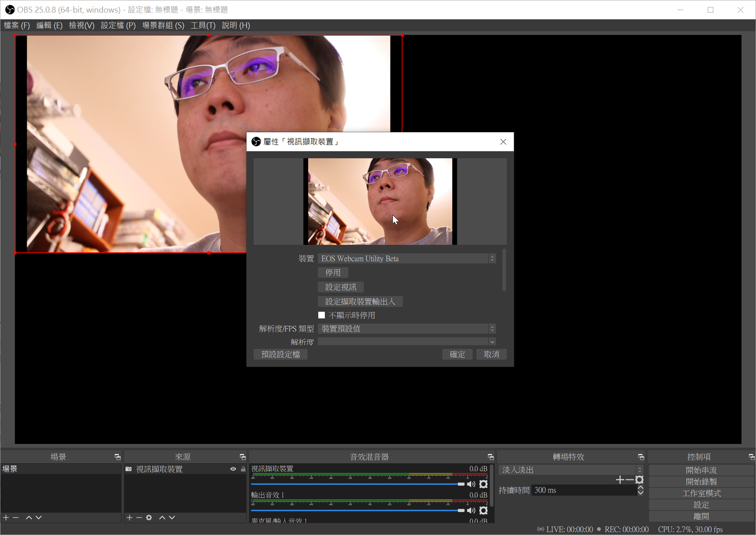Open gear settings for 視訊擷取裝置 audio

coord(483,484)
